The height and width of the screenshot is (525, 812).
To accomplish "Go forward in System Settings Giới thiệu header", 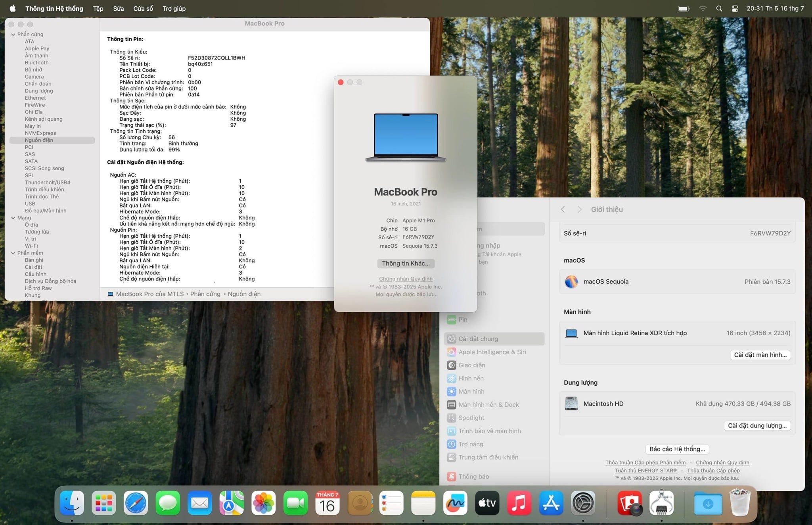I will click(x=580, y=209).
